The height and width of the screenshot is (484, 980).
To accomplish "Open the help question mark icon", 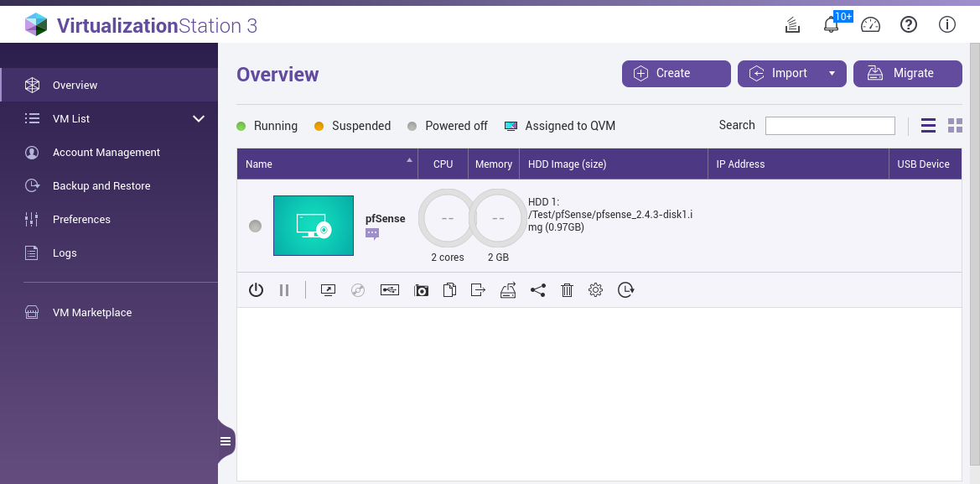I will pos(908,25).
